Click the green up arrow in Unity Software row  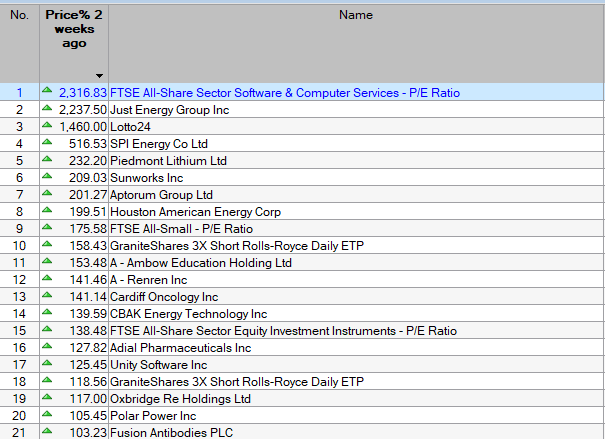click(x=47, y=362)
